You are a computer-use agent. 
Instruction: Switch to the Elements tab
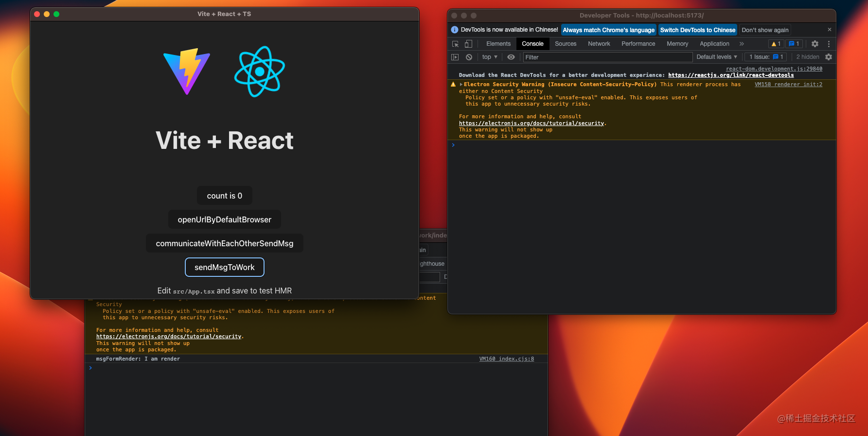point(498,44)
